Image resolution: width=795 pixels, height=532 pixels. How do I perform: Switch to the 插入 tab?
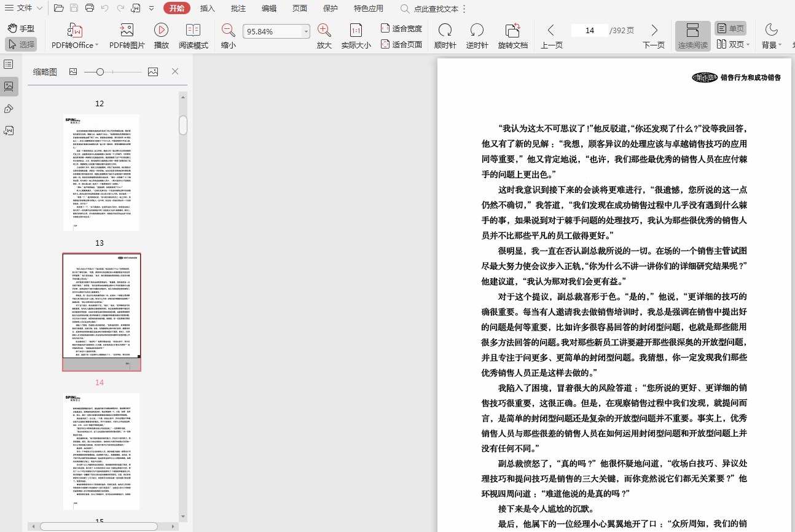tap(208, 8)
